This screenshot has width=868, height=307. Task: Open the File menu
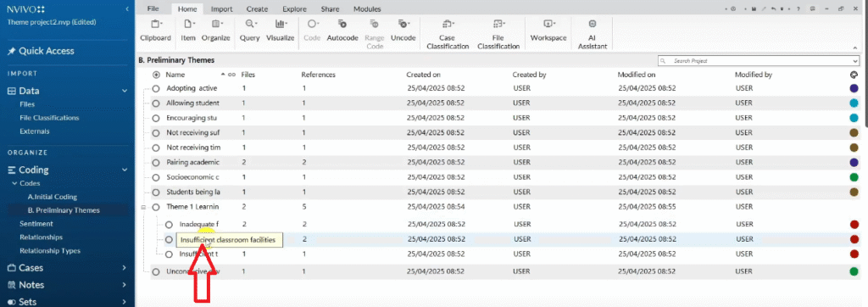pyautogui.click(x=153, y=8)
